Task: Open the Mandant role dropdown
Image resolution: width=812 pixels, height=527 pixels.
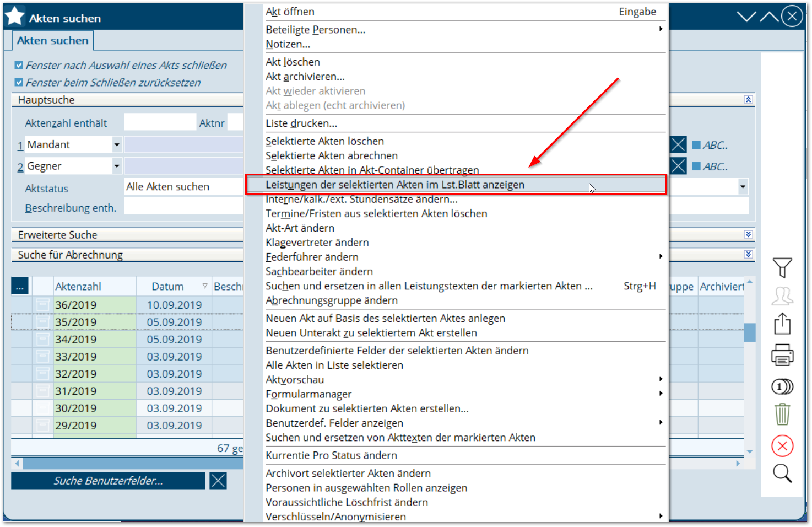Action: point(117,145)
